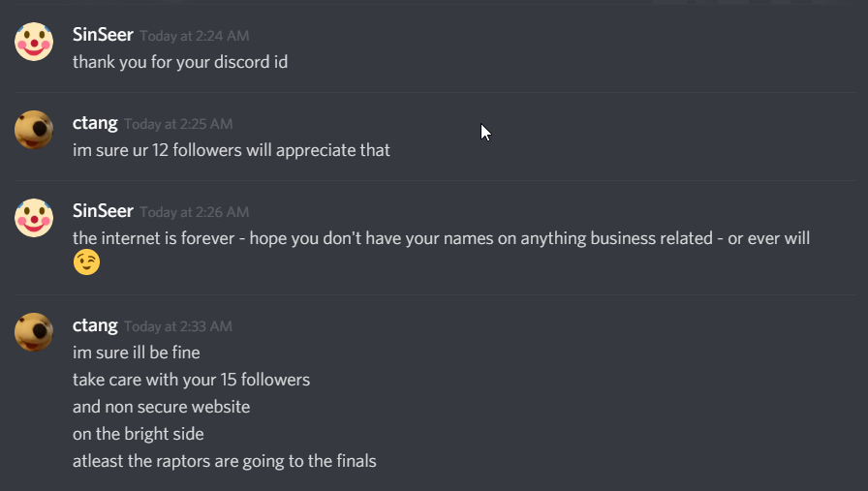This screenshot has width=868, height=491.
Task: Select message 'im sure ill be fine'
Action: 137,353
